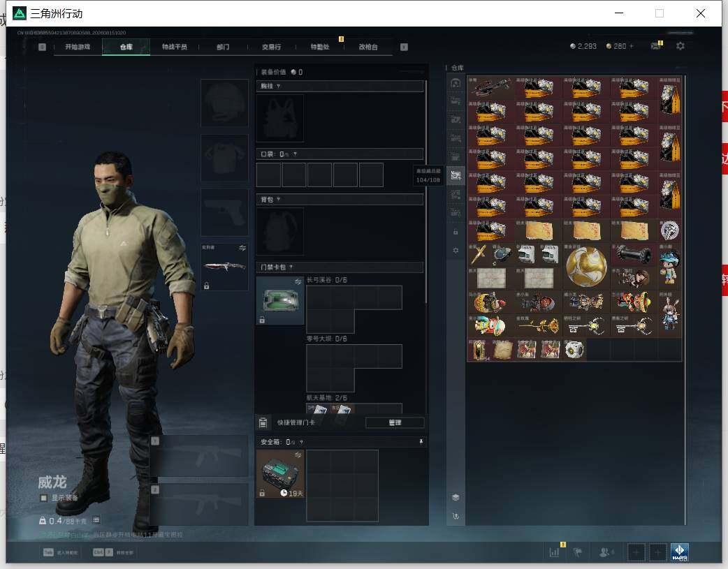This screenshot has width=728, height=569.
Task: Open the weight details list icon
Action: coord(96,520)
